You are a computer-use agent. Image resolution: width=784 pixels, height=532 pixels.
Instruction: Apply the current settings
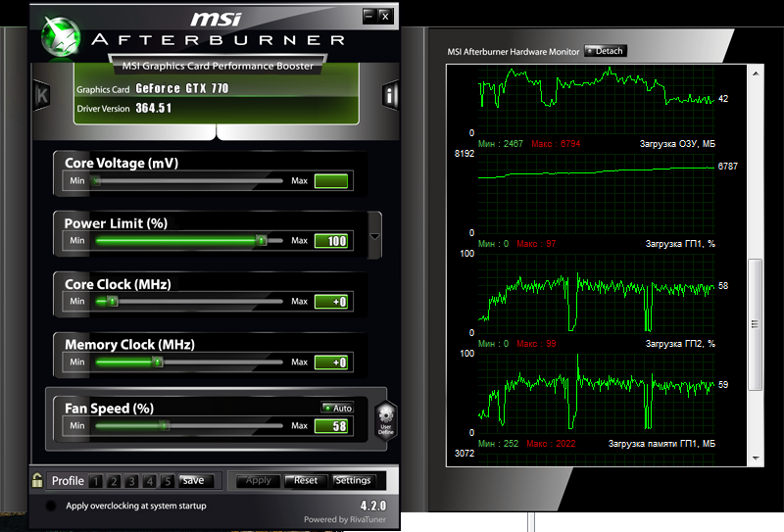(x=258, y=480)
